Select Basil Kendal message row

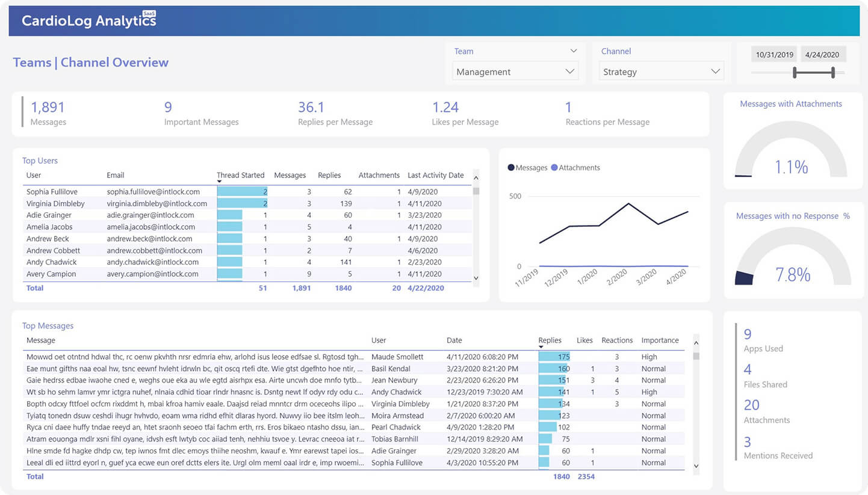(x=354, y=369)
